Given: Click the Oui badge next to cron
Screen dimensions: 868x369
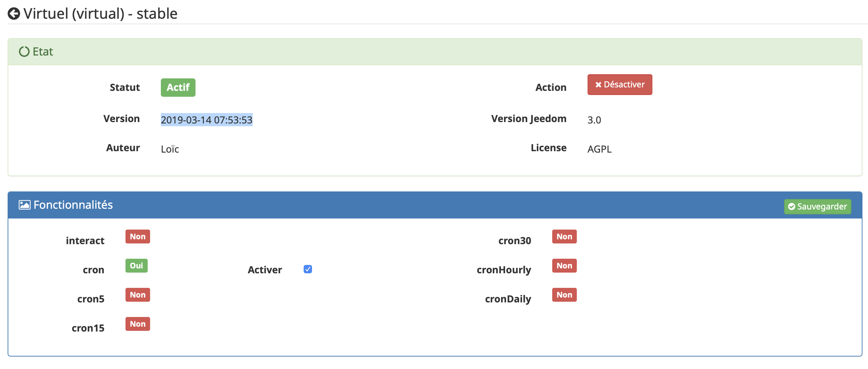Looking at the screenshot, I should (x=137, y=266).
